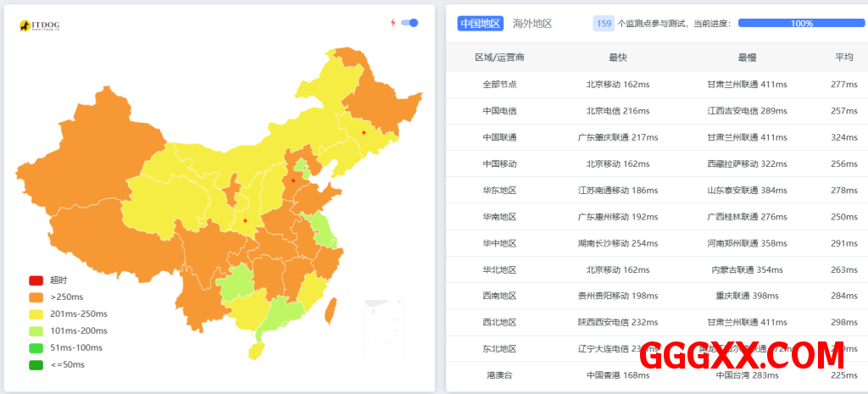Viewport: 868px width, 394px height.
Task: Click the 100% progress bar
Action: [x=801, y=24]
